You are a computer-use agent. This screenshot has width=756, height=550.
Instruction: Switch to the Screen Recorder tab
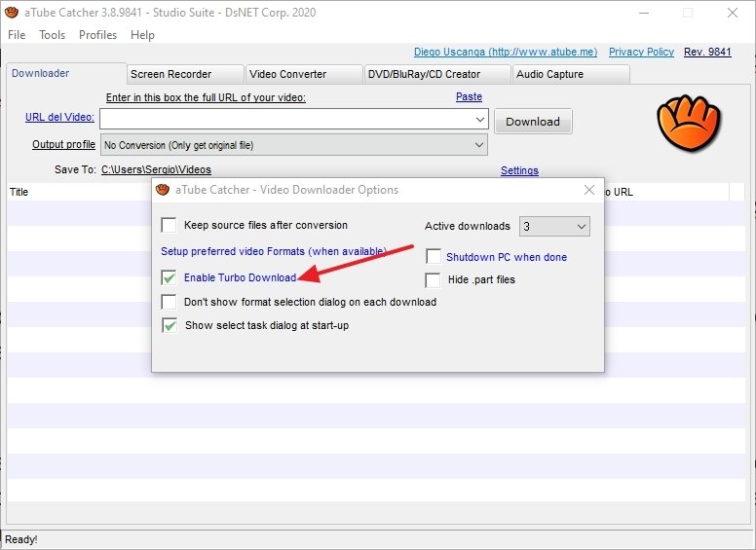pos(185,74)
